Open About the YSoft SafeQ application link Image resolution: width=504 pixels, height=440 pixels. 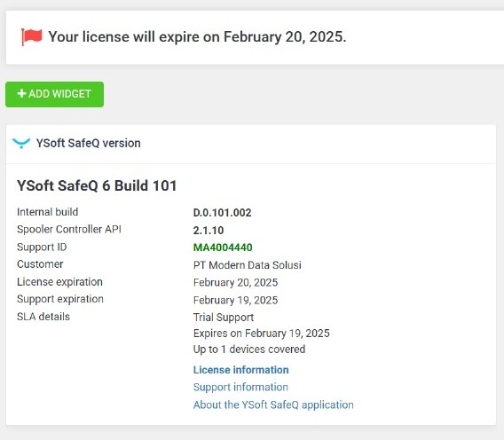[x=273, y=405]
